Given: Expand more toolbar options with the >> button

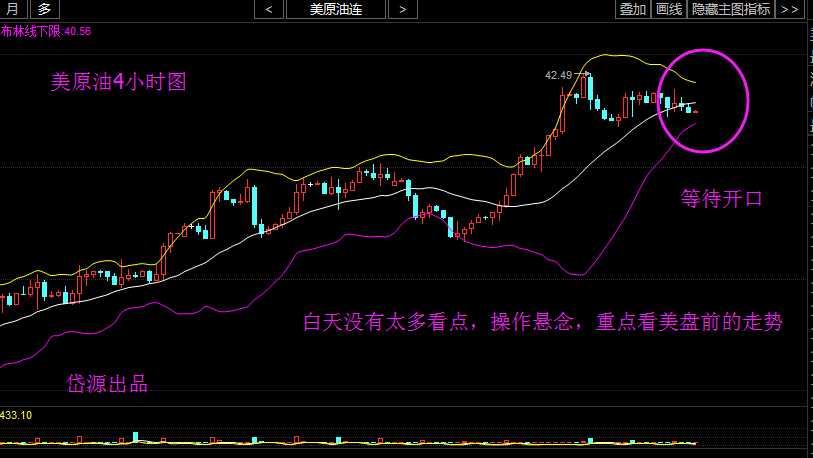Looking at the screenshot, I should pyautogui.click(x=789, y=9).
